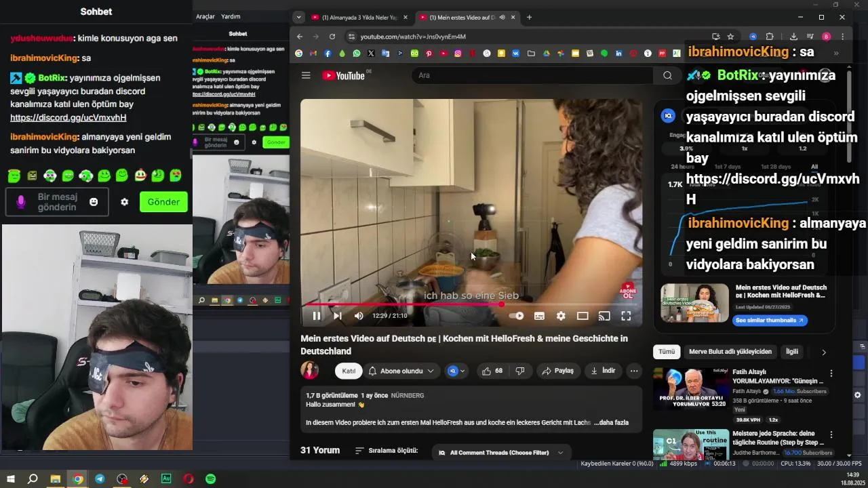Click 'See similar thumbnails' button
The image size is (868, 488).
(770, 320)
